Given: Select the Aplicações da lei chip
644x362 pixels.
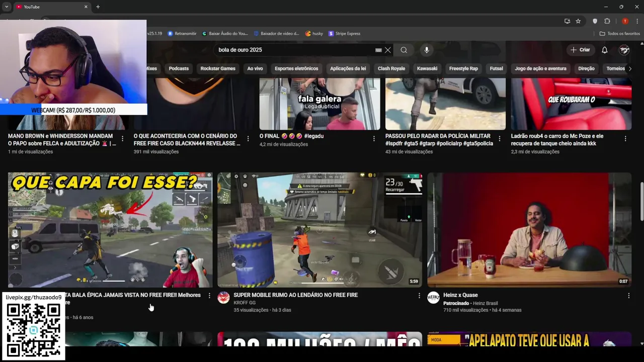Looking at the screenshot, I should click(348, 68).
